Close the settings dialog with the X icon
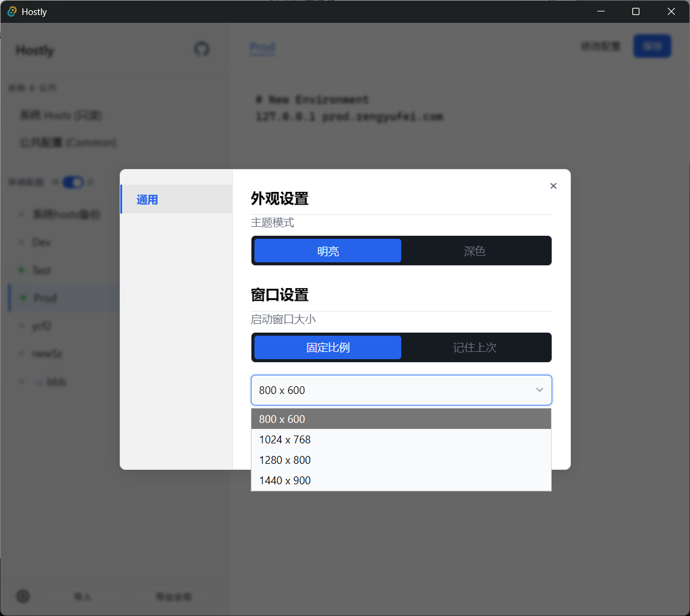 point(553,186)
